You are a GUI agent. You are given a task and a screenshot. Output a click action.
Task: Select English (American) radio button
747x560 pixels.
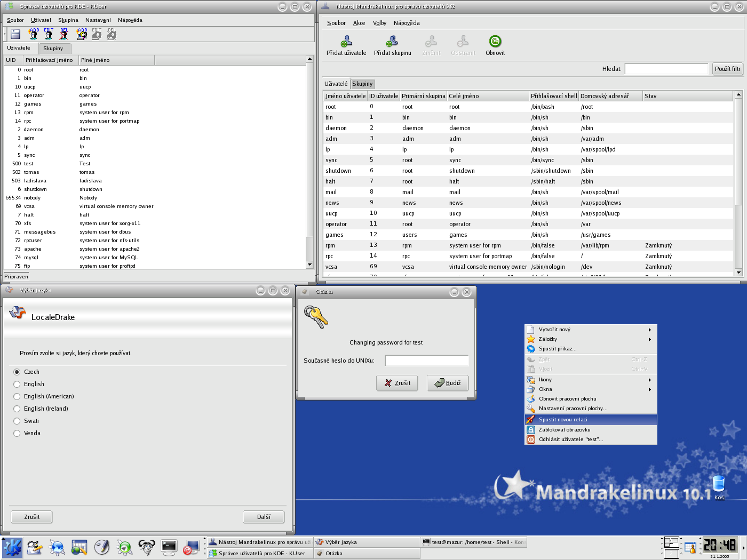[17, 396]
